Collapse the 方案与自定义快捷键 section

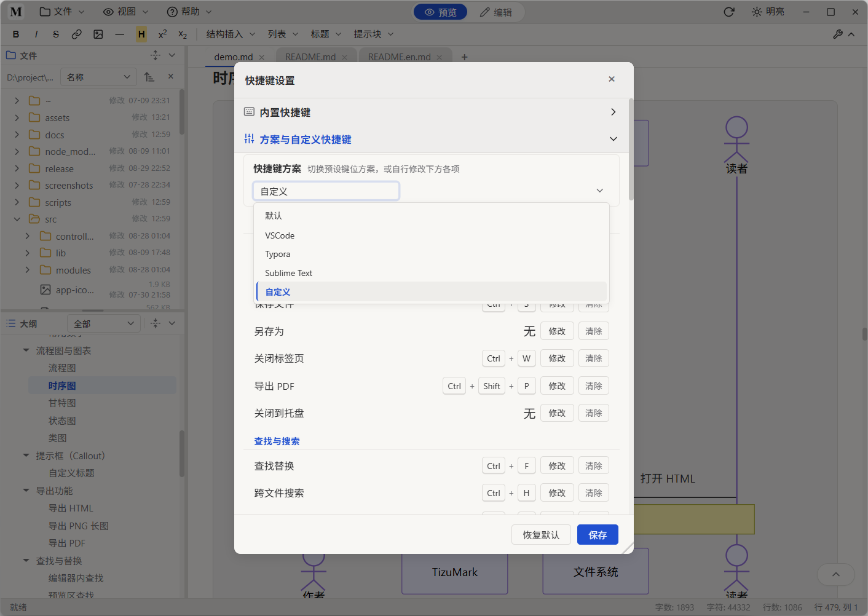point(431,139)
